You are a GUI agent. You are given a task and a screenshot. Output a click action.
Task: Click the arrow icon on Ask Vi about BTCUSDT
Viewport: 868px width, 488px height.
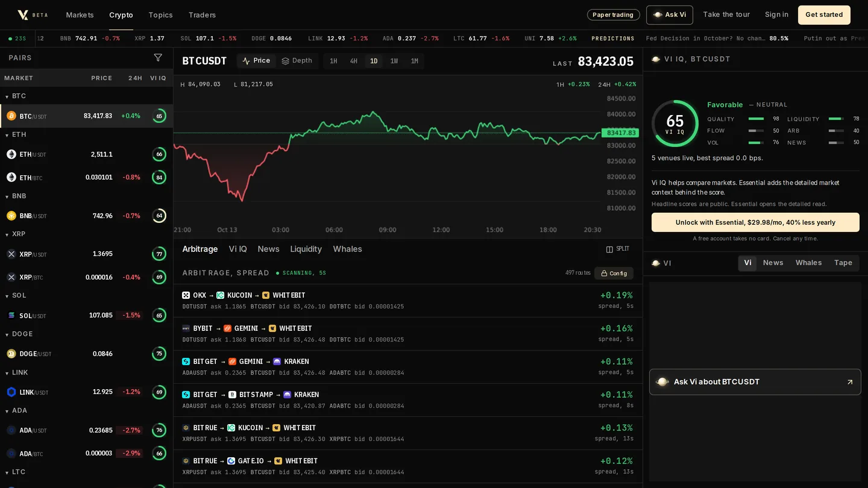850,382
